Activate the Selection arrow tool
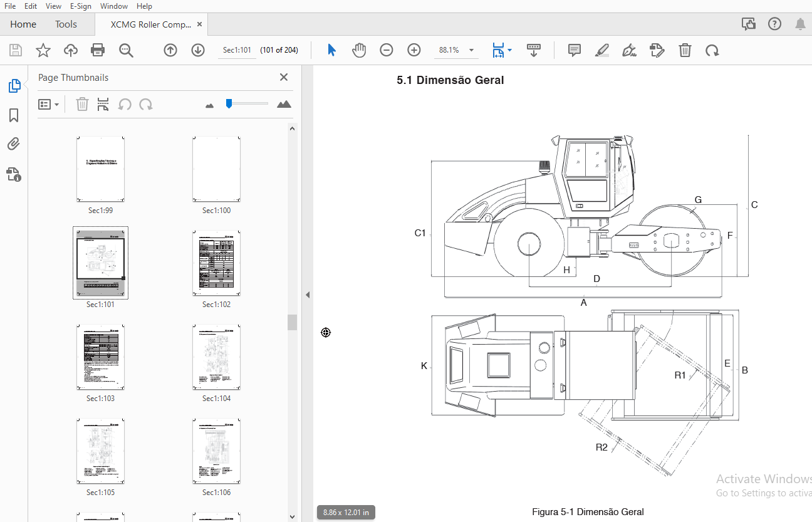This screenshot has height=522, width=812. (331, 50)
